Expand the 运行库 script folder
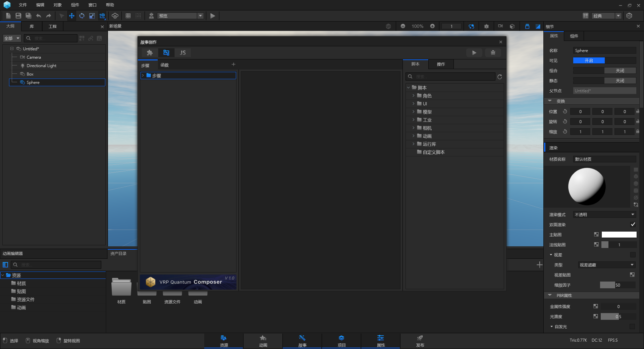 [x=414, y=144]
